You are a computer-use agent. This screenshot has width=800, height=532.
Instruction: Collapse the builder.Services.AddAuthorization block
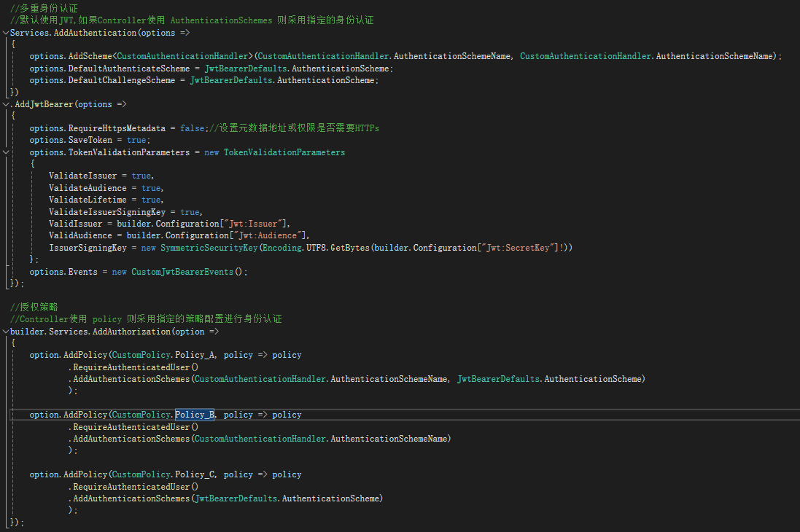click(x=6, y=332)
